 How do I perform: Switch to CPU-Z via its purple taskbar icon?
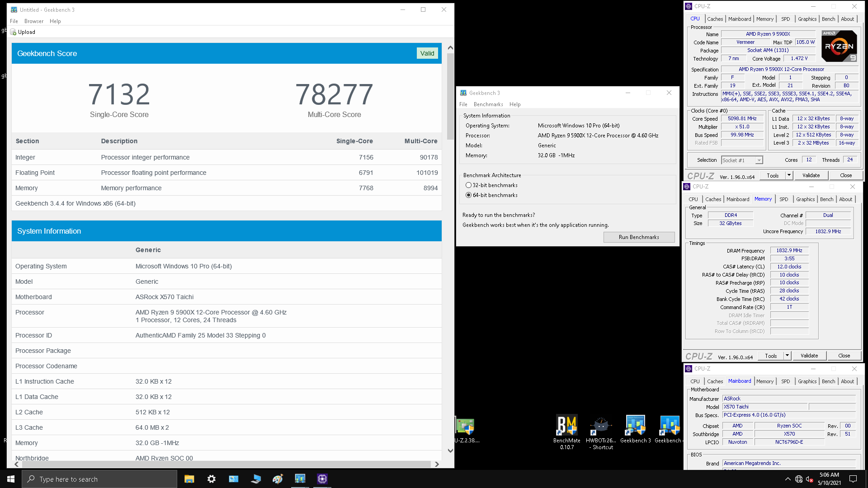point(322,479)
